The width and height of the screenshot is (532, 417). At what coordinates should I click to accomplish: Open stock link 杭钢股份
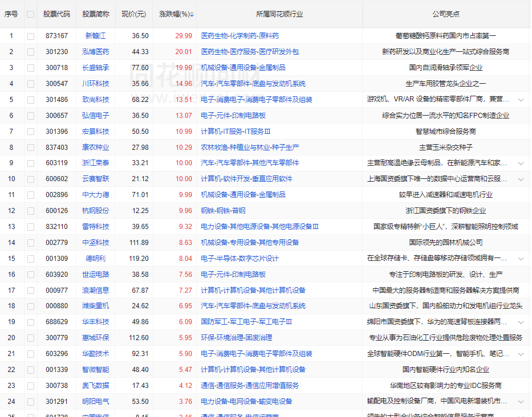96,211
